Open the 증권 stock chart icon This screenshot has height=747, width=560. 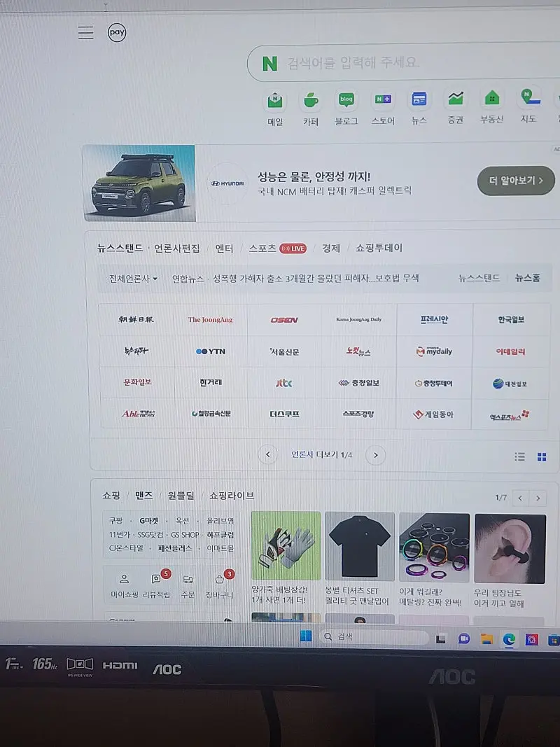point(456,99)
